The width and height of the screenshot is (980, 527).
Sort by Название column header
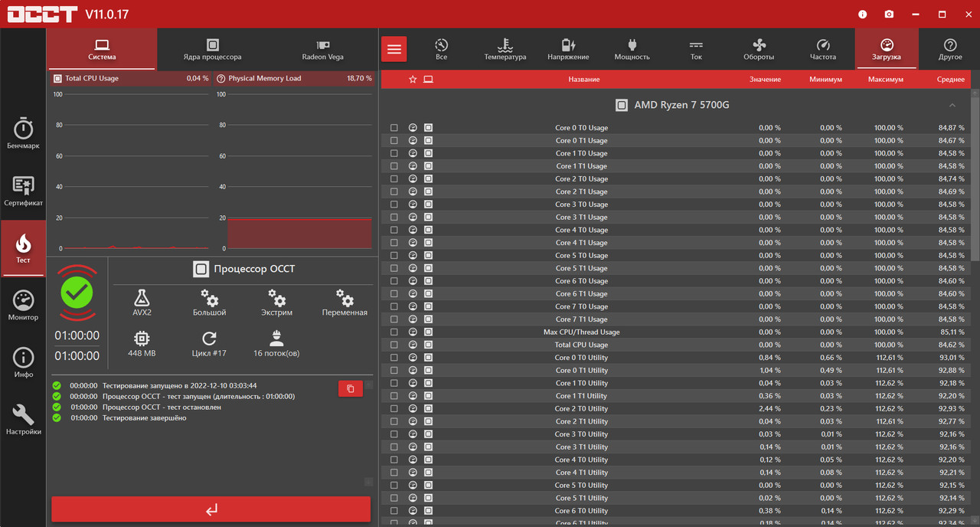pos(583,80)
